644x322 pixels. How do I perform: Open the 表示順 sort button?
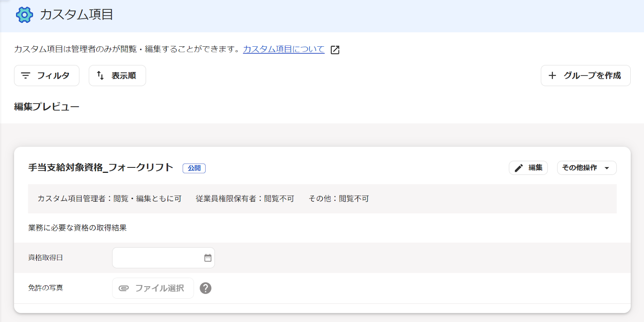point(117,76)
